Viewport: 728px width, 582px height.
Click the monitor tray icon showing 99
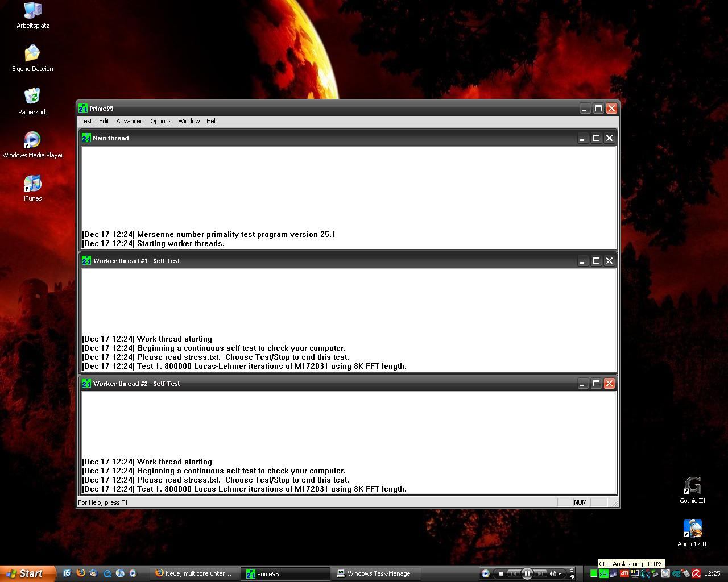(635, 573)
